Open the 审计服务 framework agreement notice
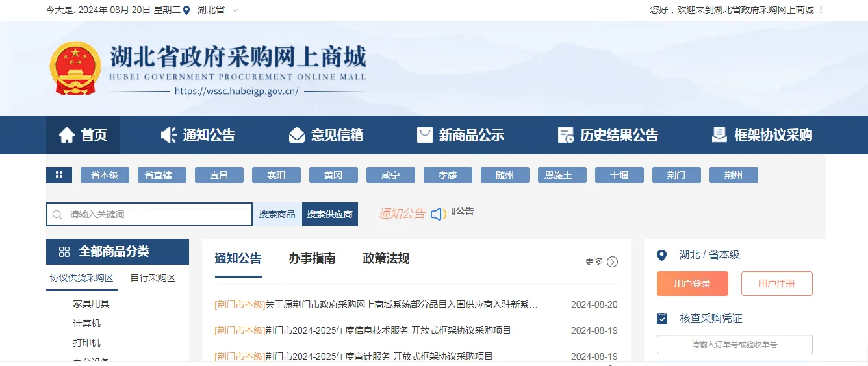This screenshot has height=366, width=868. (354, 356)
